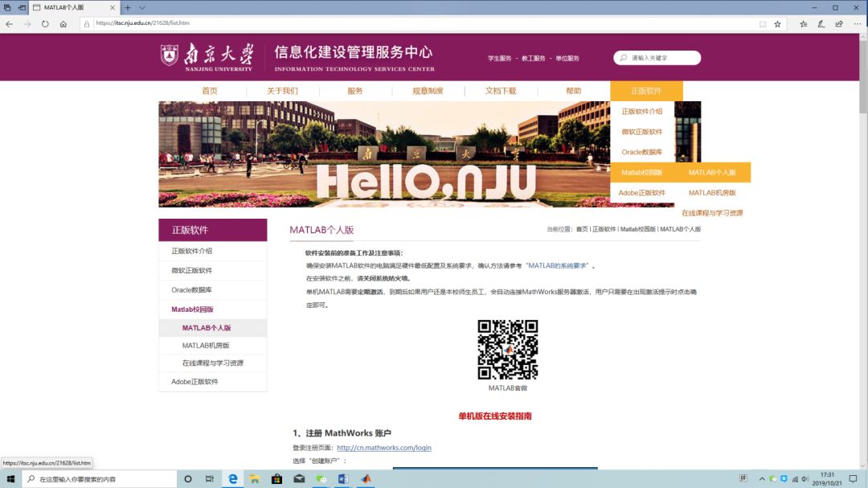Open File Explorer from taskbar
Screen dimensions: 868x488
click(x=254, y=478)
